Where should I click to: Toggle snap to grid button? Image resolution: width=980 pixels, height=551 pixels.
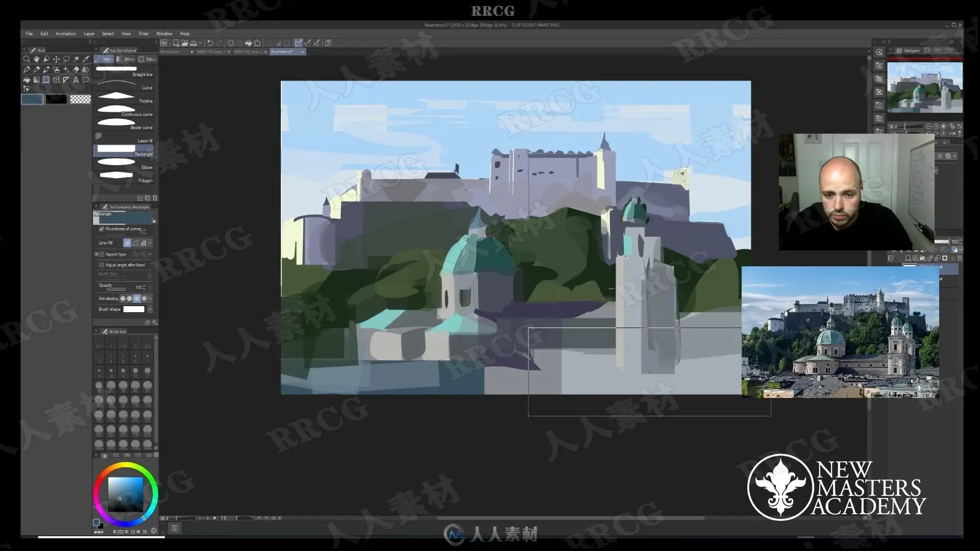tap(316, 43)
